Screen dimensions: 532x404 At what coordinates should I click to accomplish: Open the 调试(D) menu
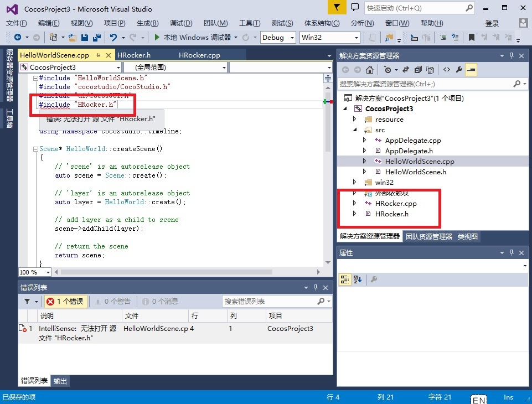pyautogui.click(x=181, y=23)
